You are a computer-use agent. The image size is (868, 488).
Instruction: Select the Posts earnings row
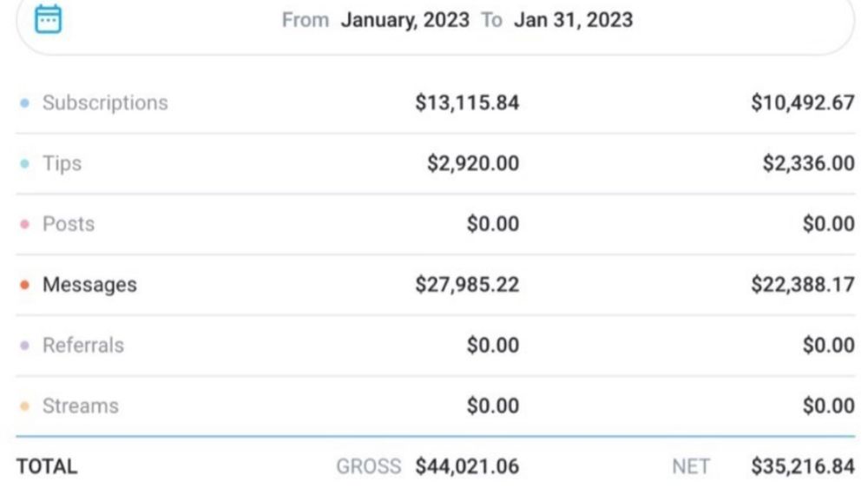click(x=436, y=224)
